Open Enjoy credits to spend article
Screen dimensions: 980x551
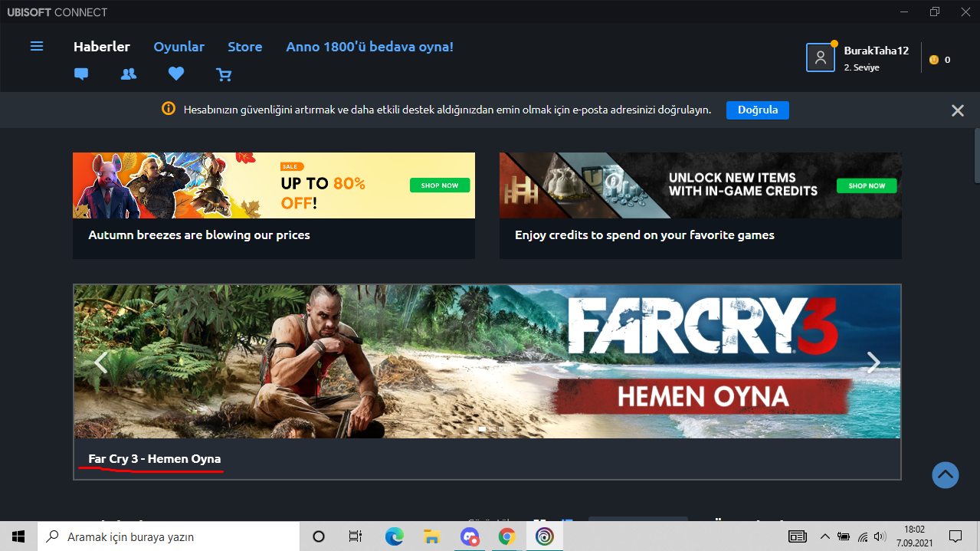click(x=644, y=235)
